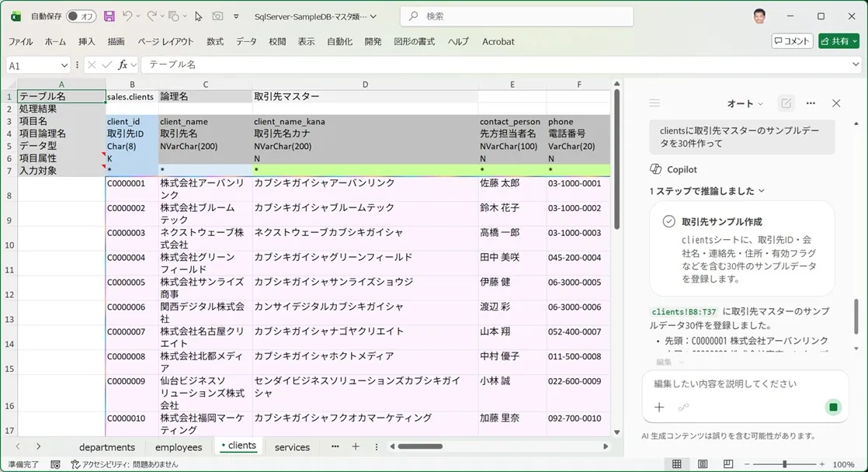Open the ホーム ribbon tab
This screenshot has width=868, height=472.
(x=55, y=41)
